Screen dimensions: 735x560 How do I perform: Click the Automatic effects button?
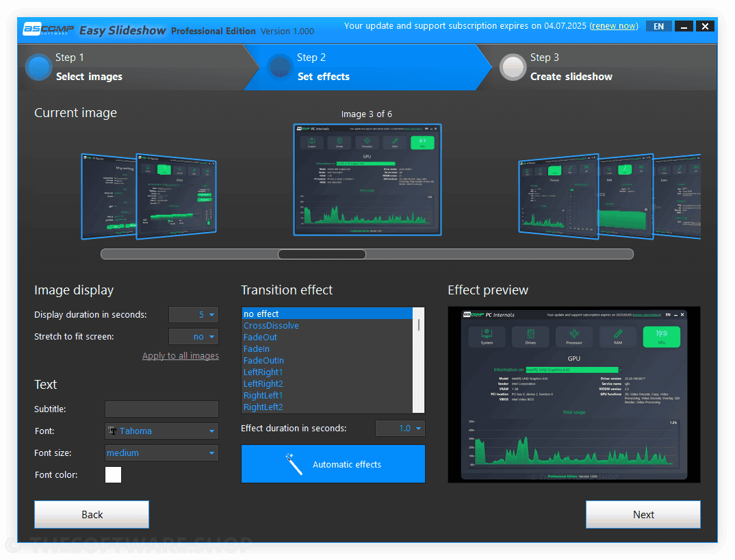333,464
